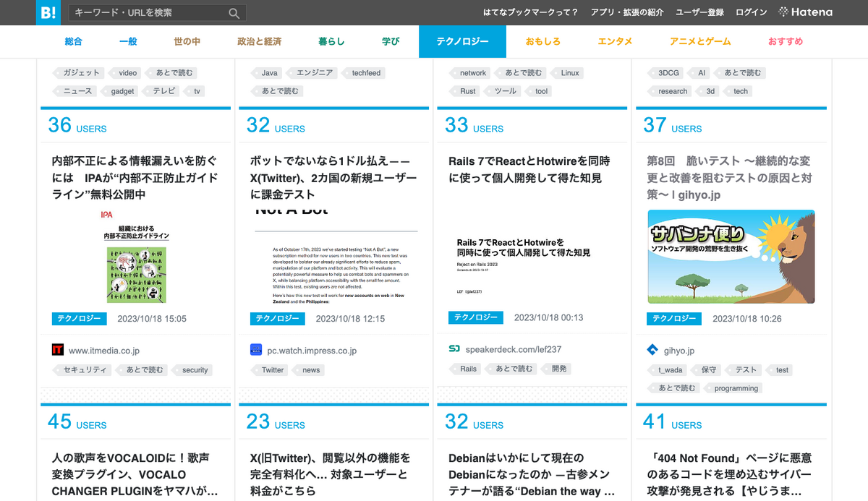Open the Rails 7 React Hotwire article title
The image size is (868, 501).
529,169
